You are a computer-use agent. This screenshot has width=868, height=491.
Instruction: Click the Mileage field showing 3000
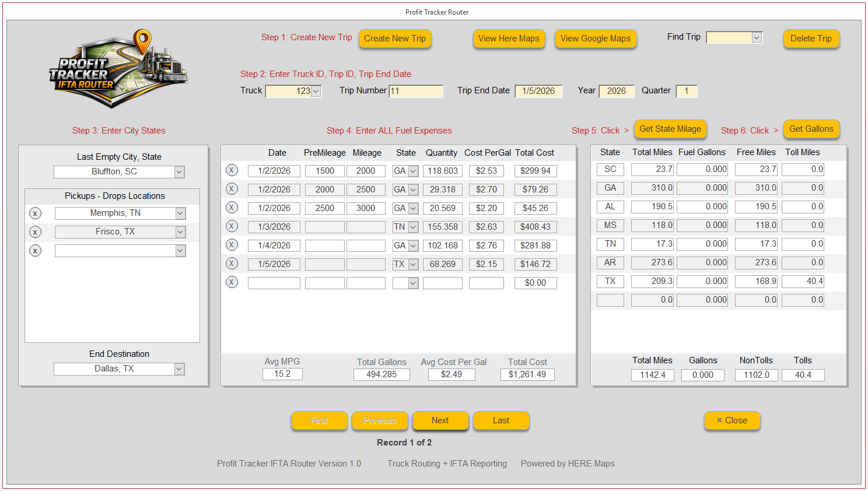366,208
